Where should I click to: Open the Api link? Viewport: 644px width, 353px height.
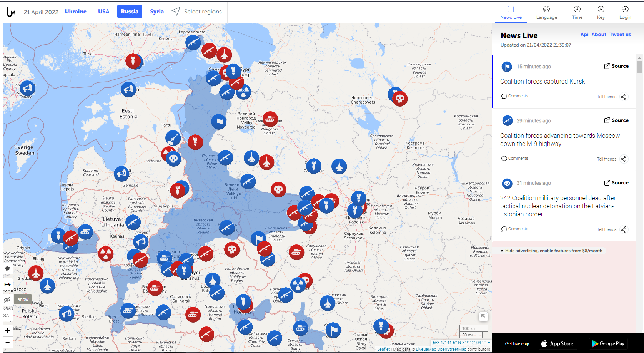point(584,35)
